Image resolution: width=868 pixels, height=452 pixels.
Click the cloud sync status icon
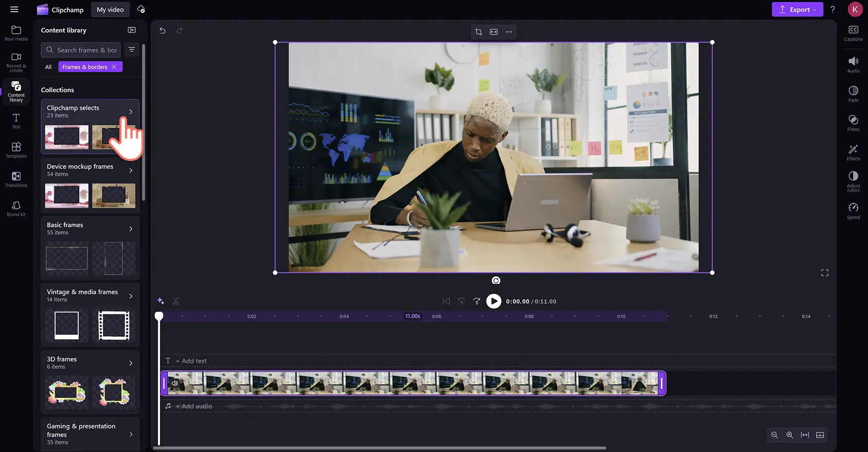click(x=141, y=9)
